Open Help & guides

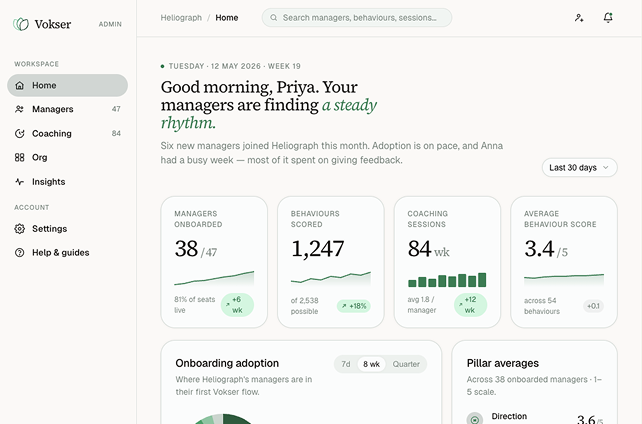[67, 253]
